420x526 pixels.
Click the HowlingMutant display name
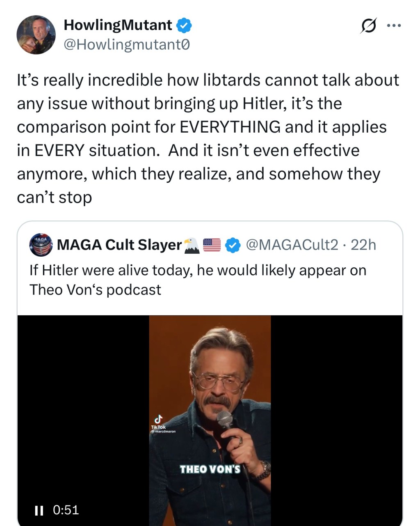[118, 25]
